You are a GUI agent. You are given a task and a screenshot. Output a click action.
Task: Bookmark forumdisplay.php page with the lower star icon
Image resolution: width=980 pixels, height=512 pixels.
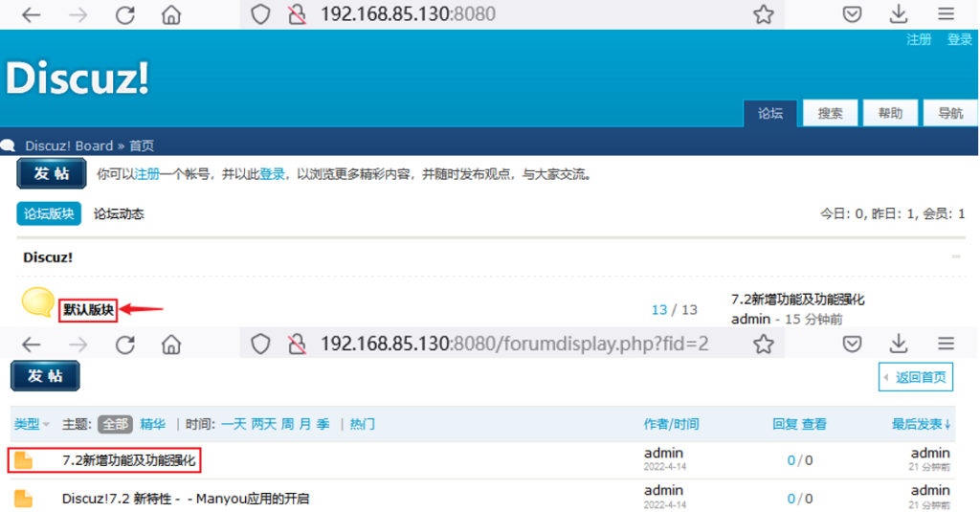(763, 344)
